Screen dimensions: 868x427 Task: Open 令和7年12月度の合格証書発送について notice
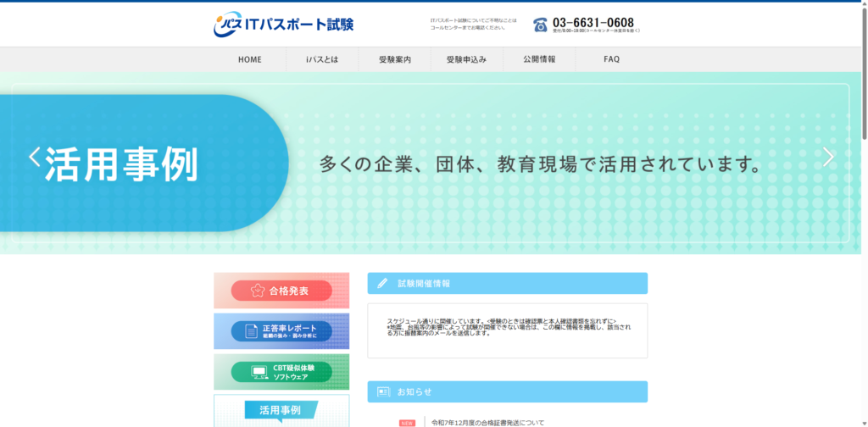(487, 422)
